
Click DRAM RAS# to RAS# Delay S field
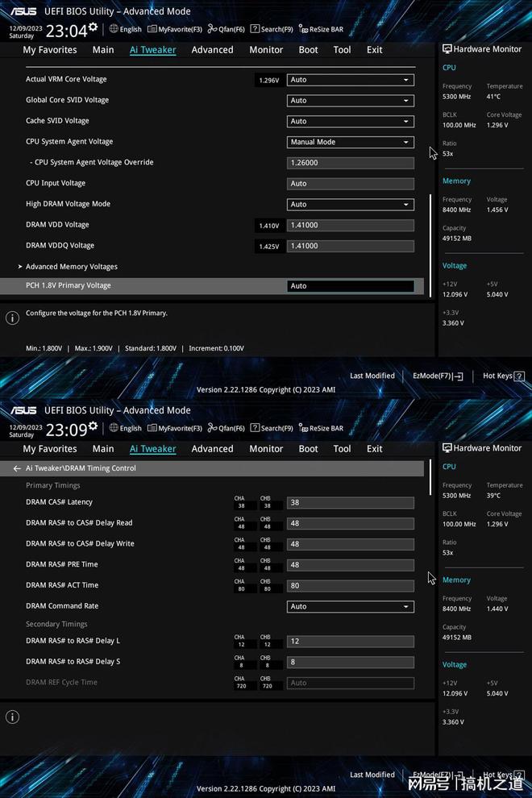tap(351, 663)
